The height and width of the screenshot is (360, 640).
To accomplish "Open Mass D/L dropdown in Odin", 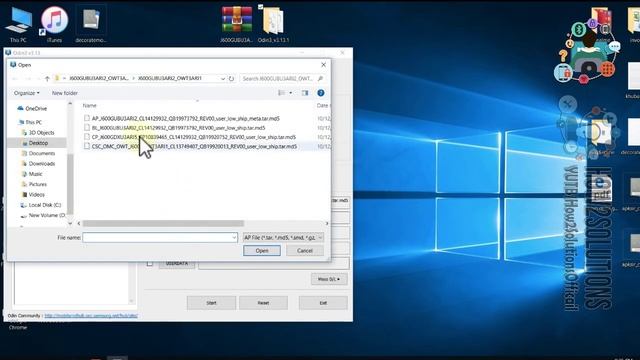I will point(329,279).
